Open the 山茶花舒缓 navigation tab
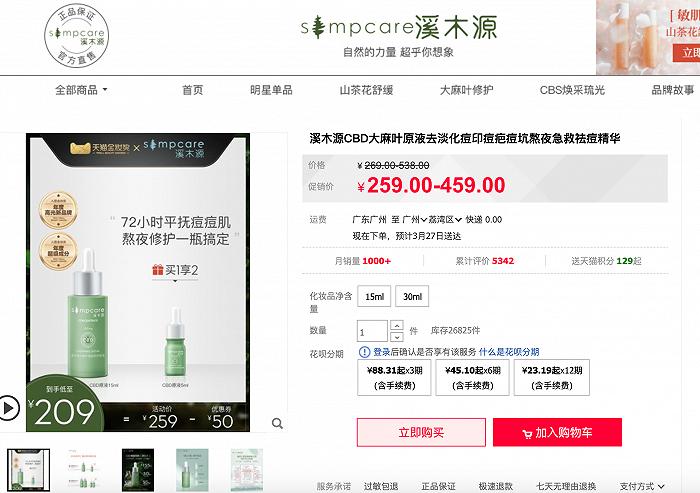The width and height of the screenshot is (700, 493). coord(366,90)
